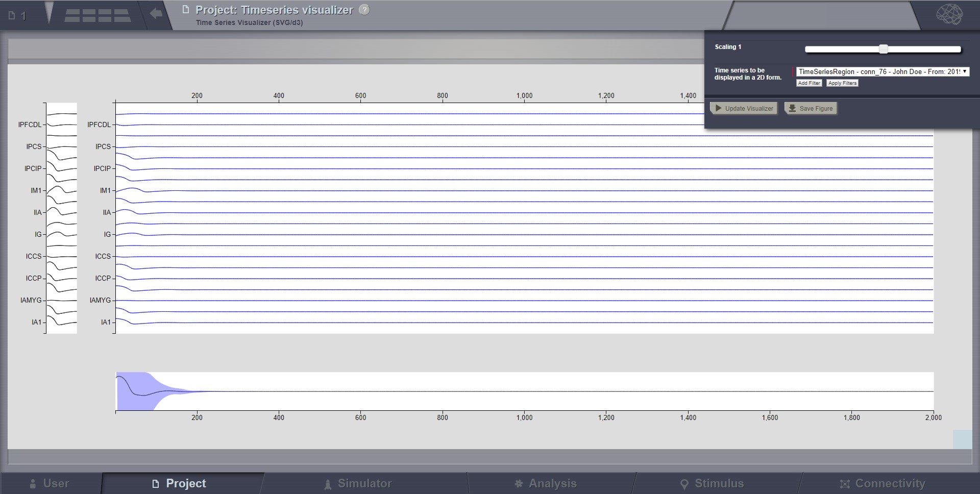Click the back arrow icon
980x494 pixels.
pyautogui.click(x=156, y=14)
